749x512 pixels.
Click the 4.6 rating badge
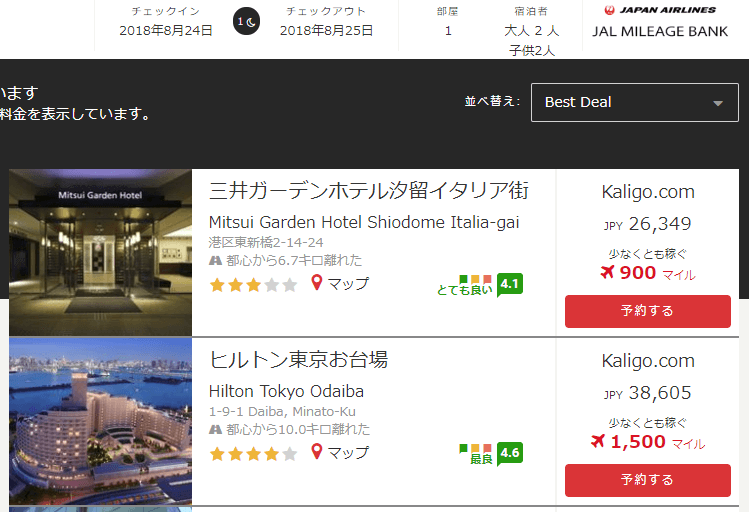(510, 453)
